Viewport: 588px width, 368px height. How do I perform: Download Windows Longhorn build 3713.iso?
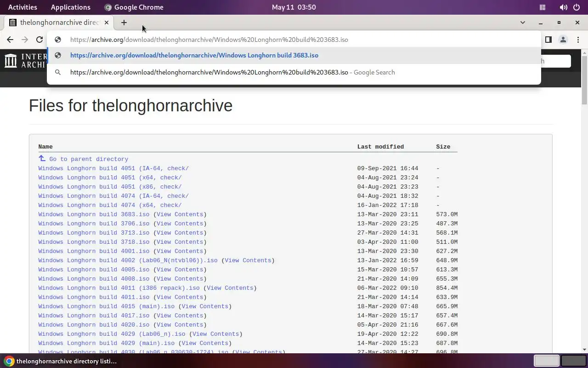[94, 233]
